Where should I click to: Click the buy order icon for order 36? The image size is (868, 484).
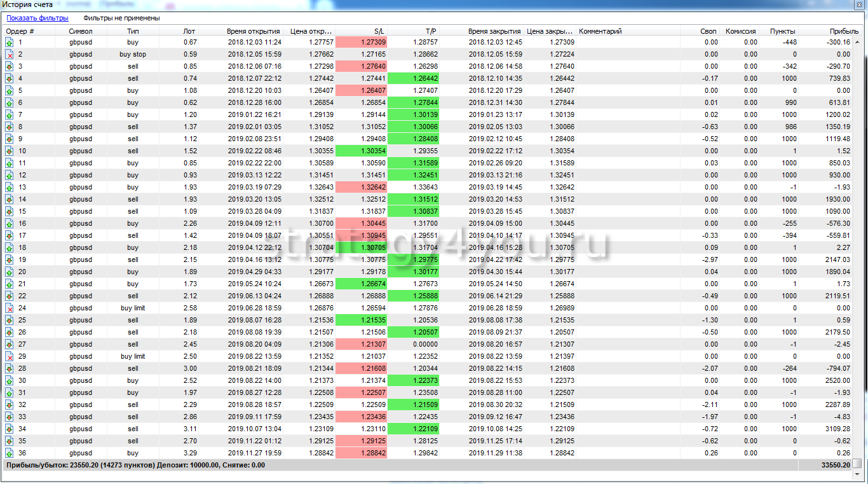coord(10,453)
